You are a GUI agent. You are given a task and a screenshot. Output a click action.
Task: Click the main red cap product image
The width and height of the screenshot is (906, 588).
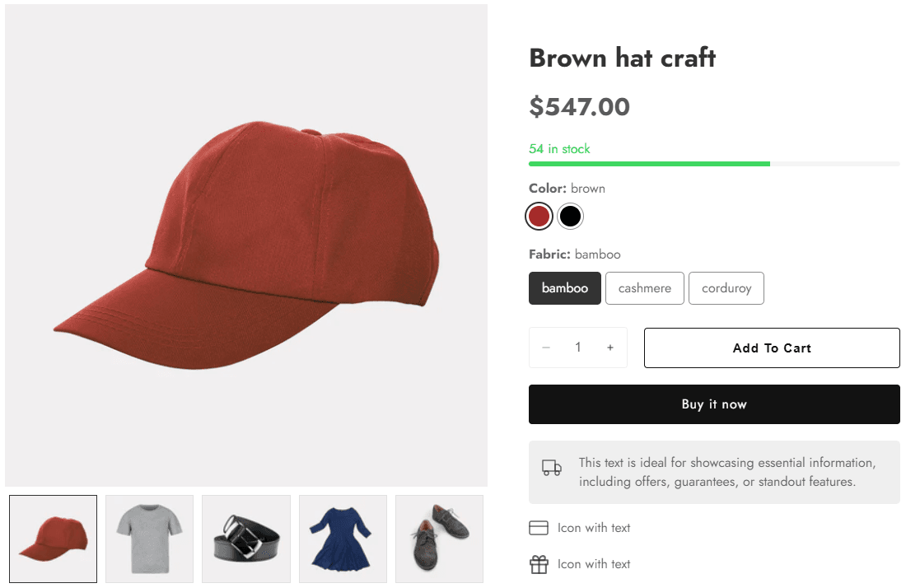coord(246,245)
